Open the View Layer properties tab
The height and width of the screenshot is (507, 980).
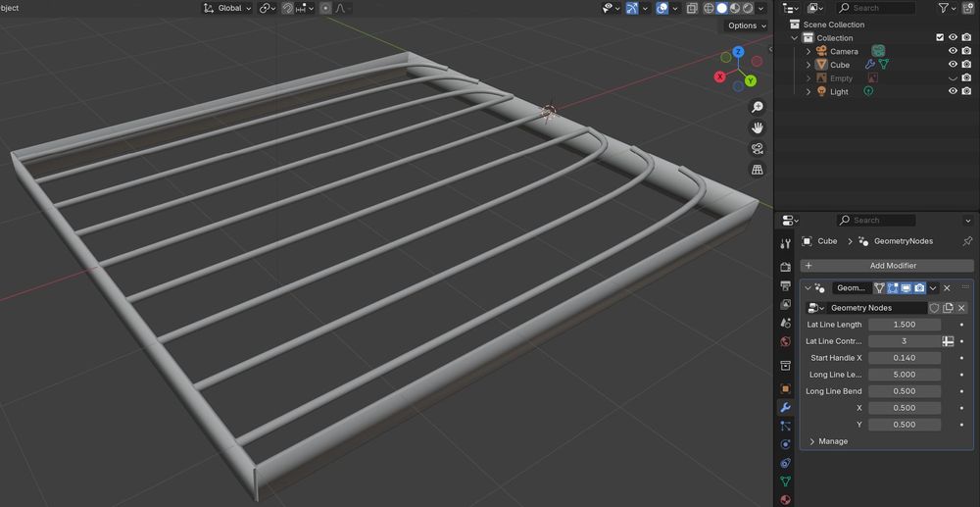pos(786,304)
